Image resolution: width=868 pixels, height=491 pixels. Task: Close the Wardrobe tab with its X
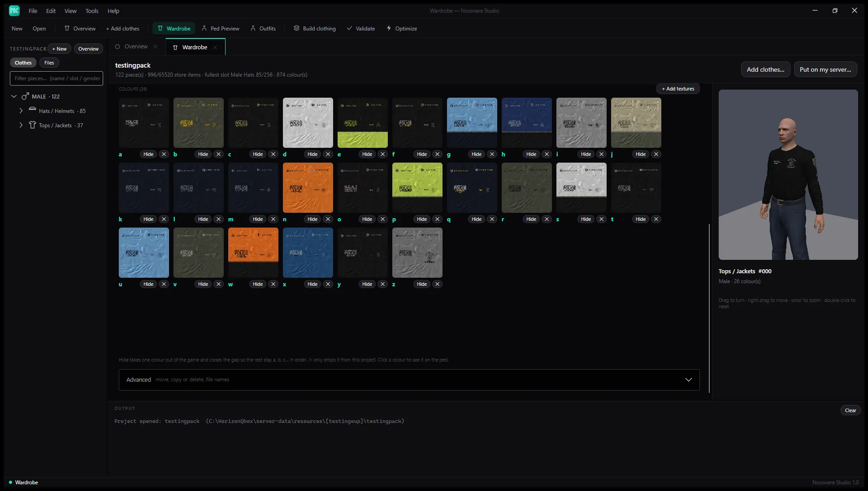tap(215, 47)
